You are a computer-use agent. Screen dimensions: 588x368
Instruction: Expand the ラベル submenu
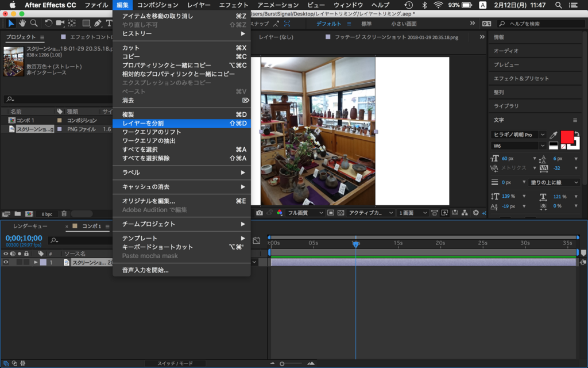coord(181,172)
